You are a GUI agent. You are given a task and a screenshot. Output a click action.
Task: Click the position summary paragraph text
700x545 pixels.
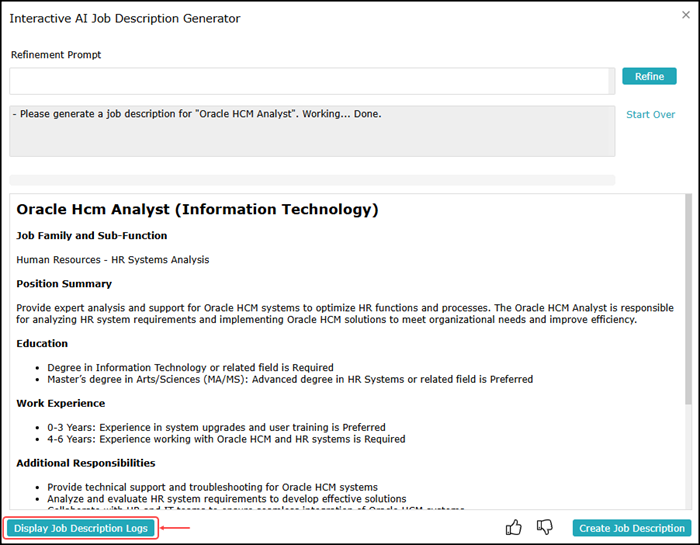(345, 314)
